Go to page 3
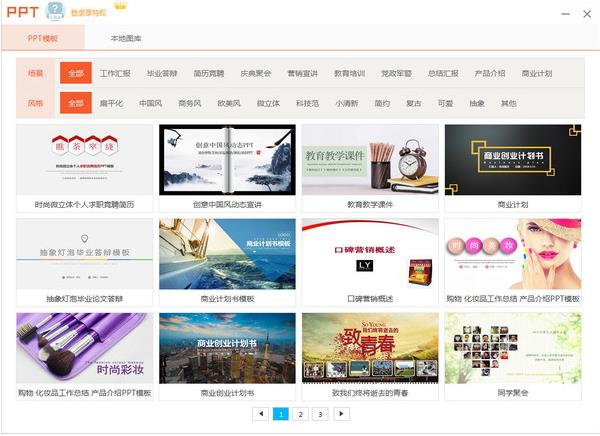The width and height of the screenshot is (600, 436). 320,414
